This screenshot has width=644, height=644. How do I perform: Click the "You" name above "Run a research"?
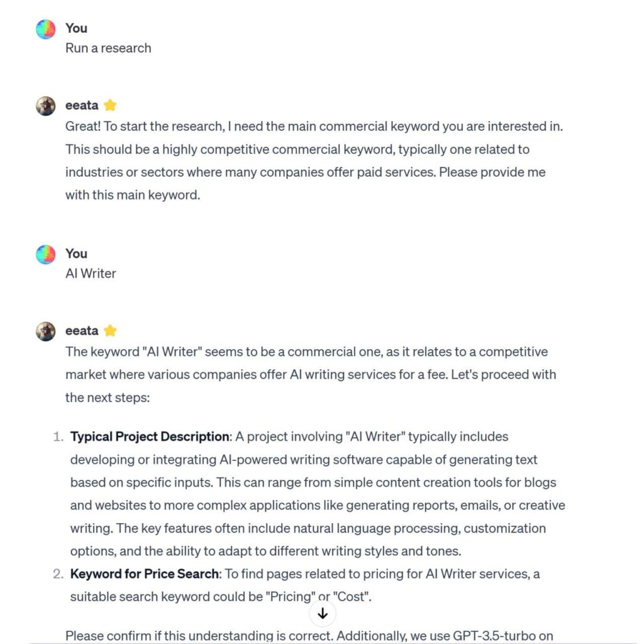[x=76, y=28]
